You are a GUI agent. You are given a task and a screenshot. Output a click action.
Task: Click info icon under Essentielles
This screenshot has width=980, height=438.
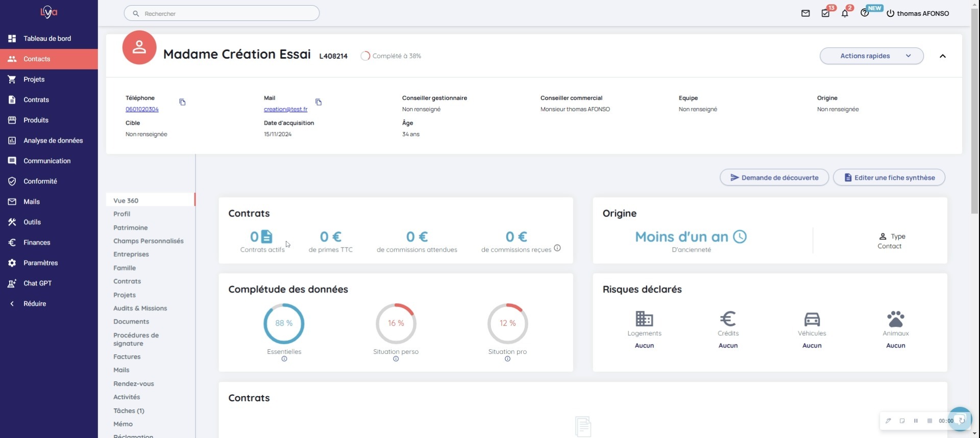[284, 359]
